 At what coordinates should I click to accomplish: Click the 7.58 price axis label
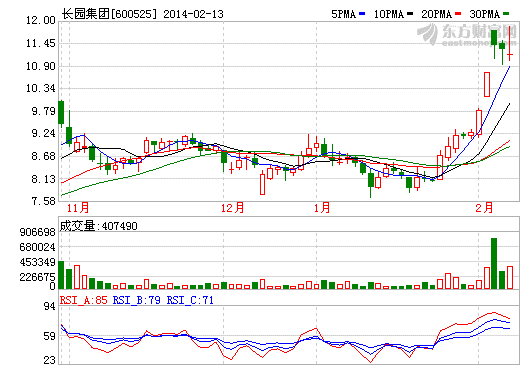point(43,201)
